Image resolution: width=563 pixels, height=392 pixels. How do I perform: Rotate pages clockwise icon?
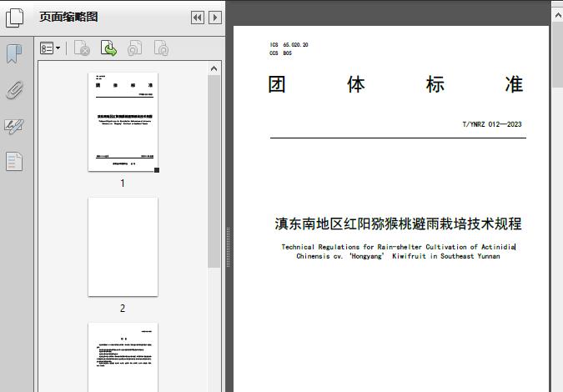point(161,48)
